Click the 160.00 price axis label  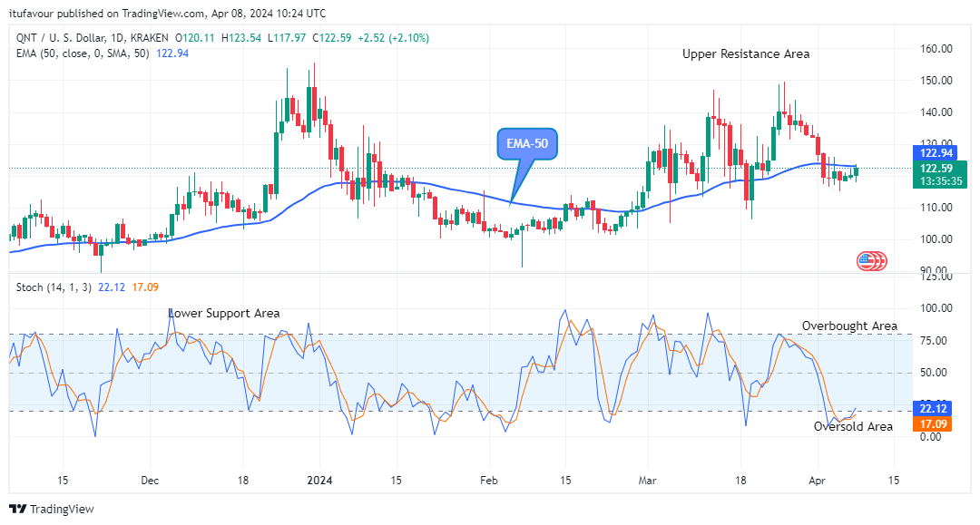coord(936,49)
